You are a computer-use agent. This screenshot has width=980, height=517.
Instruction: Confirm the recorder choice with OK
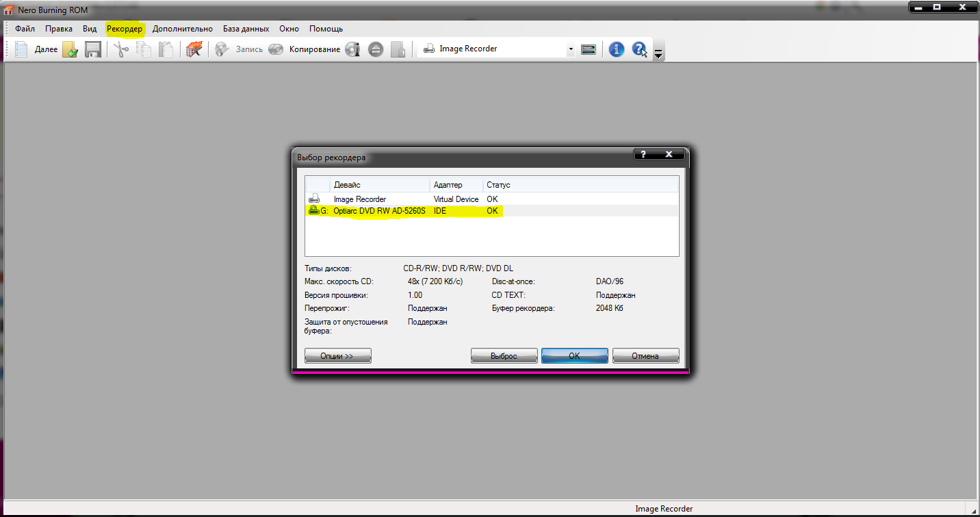pyautogui.click(x=575, y=356)
